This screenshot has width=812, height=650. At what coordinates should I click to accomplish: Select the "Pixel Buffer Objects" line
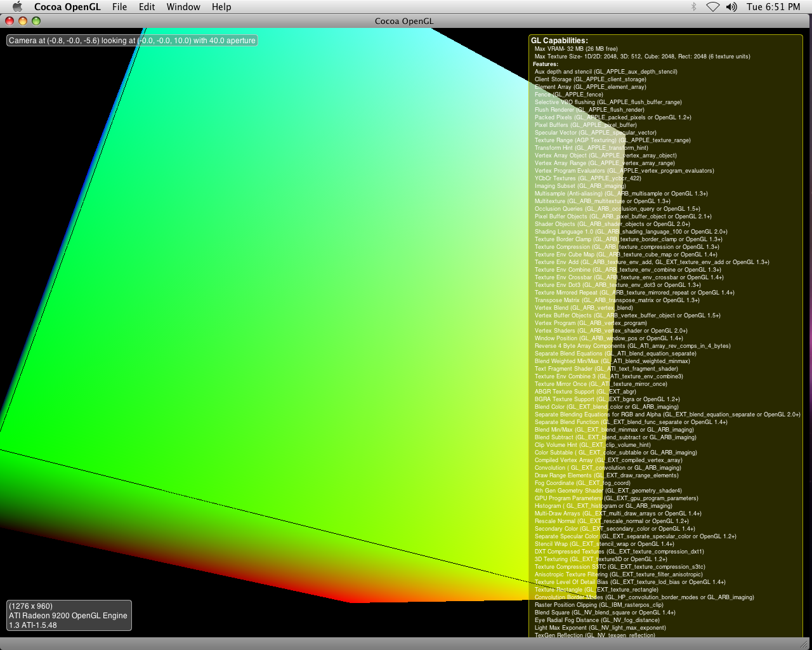click(x=623, y=216)
